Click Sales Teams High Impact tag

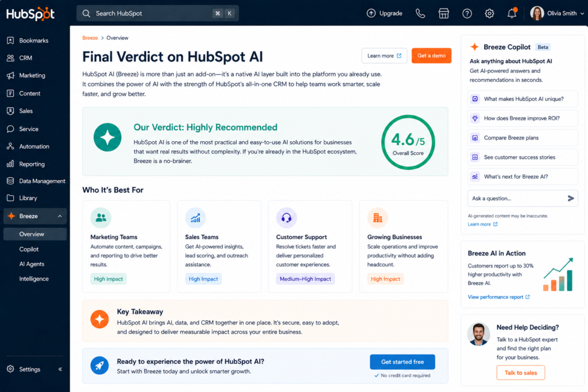pos(203,279)
